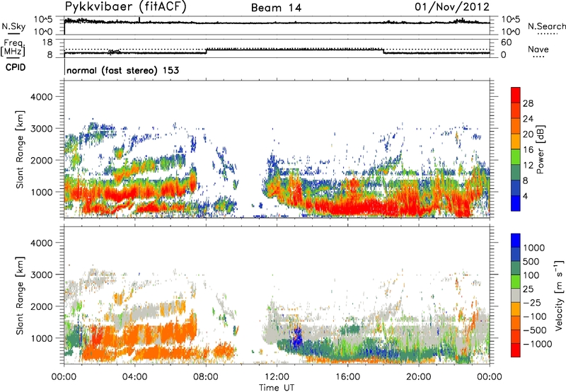Select 'normal (fast stereo) 153' text

tap(122, 70)
